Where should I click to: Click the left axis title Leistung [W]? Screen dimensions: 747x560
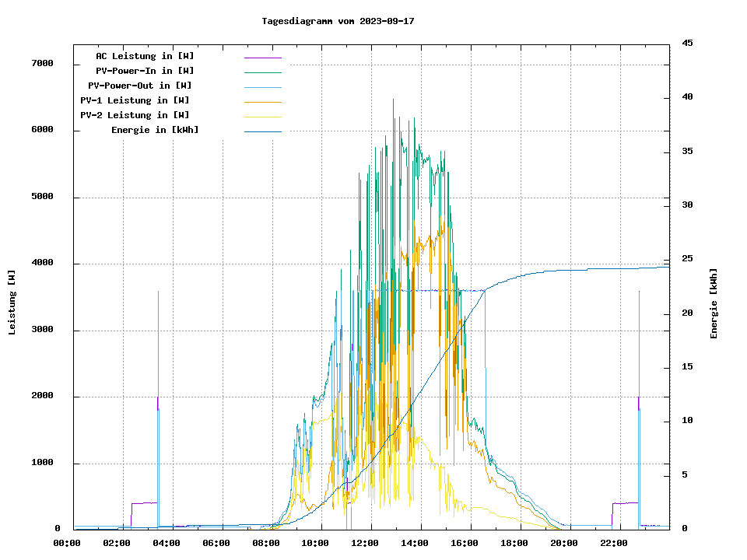12,303
